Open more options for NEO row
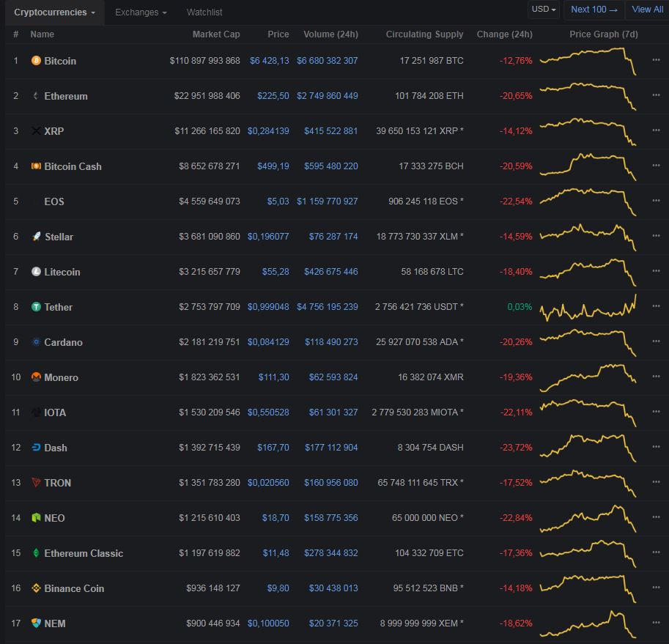Image resolution: width=669 pixels, height=644 pixels. 657,517
